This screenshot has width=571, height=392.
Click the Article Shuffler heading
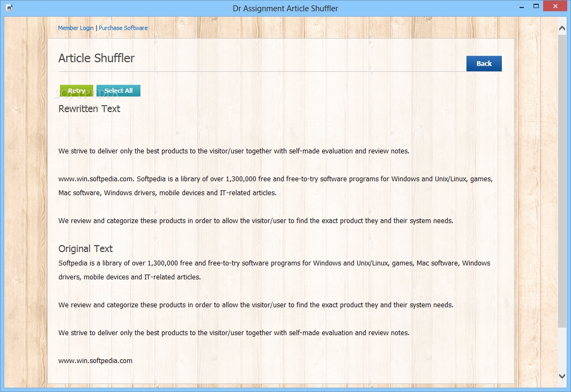(x=97, y=58)
